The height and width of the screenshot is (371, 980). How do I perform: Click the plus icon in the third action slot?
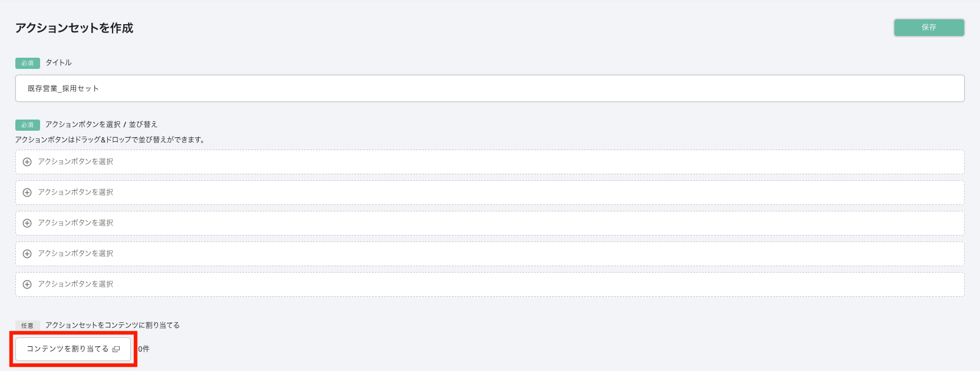(27, 223)
